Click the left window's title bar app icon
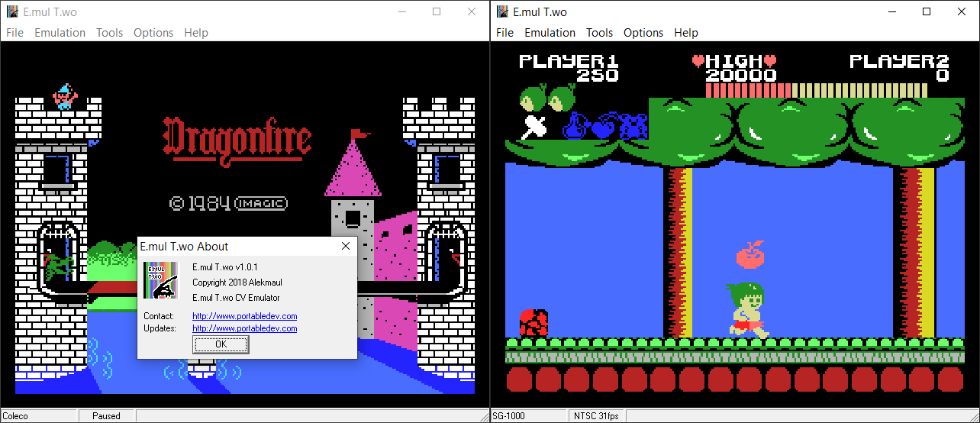 click(x=11, y=11)
